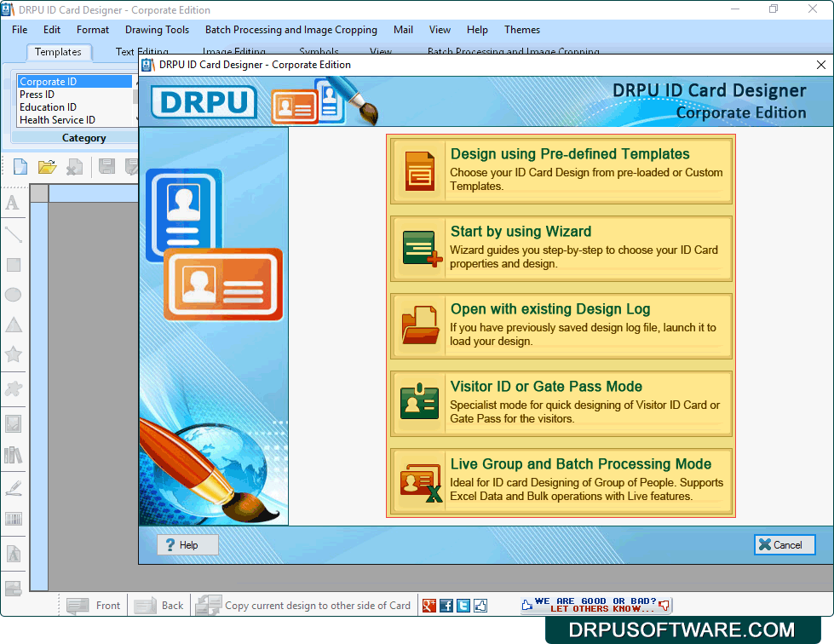
Task: Select the puzzle-piece Symbol tool
Action: pos(14,388)
